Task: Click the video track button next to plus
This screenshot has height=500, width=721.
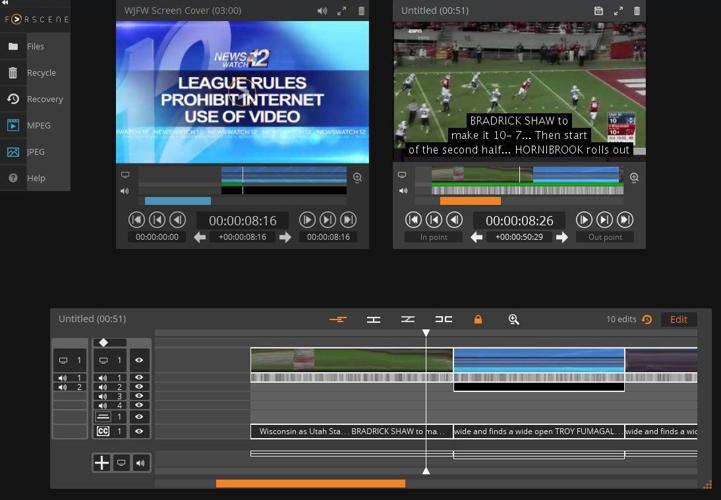Action: 121,463
